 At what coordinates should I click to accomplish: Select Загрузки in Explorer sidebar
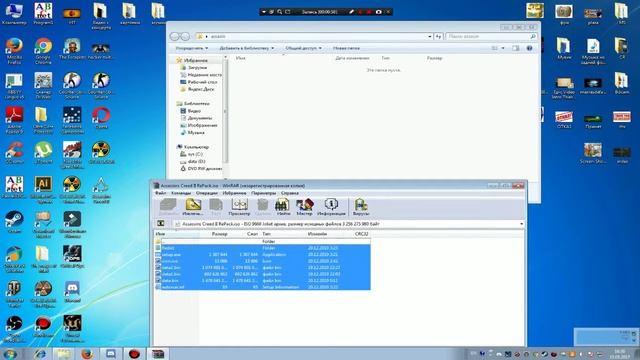click(x=197, y=68)
